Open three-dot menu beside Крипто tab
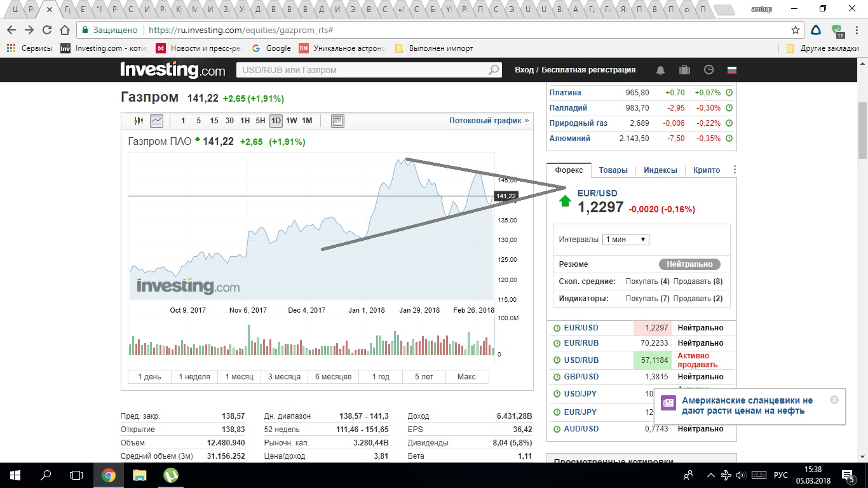 (735, 170)
